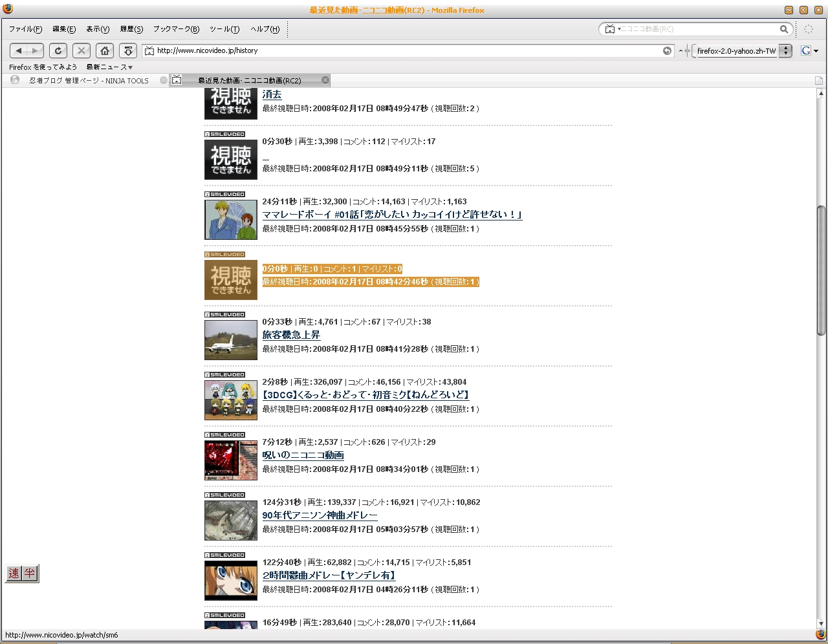Click the scrollbar up arrow
828x644 pixels.
pyautogui.click(x=821, y=93)
